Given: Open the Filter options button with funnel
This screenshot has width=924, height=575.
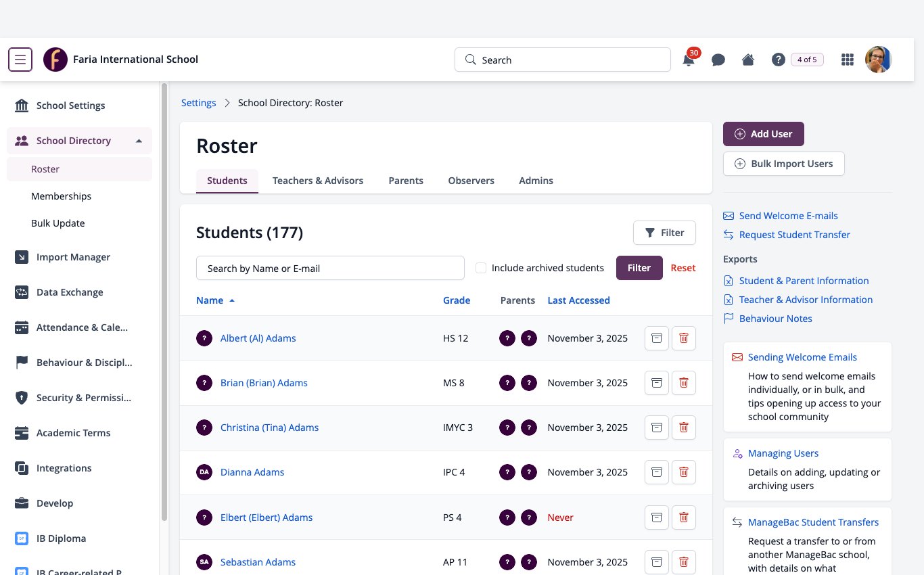Looking at the screenshot, I should point(664,233).
